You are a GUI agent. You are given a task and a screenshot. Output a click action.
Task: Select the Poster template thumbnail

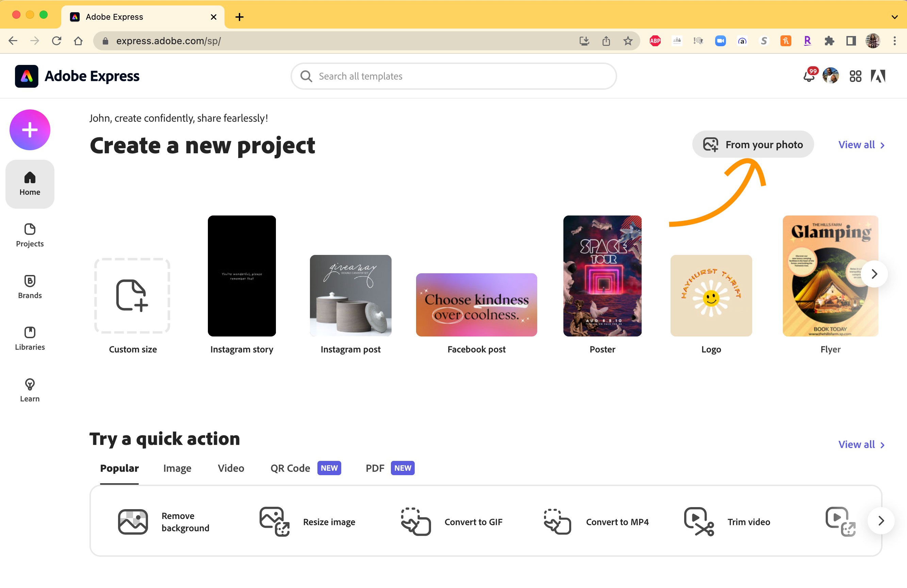coord(602,276)
